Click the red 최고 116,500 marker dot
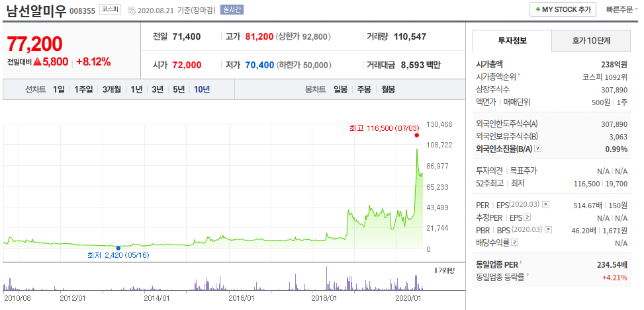The height and width of the screenshot is (310, 644). click(x=416, y=136)
